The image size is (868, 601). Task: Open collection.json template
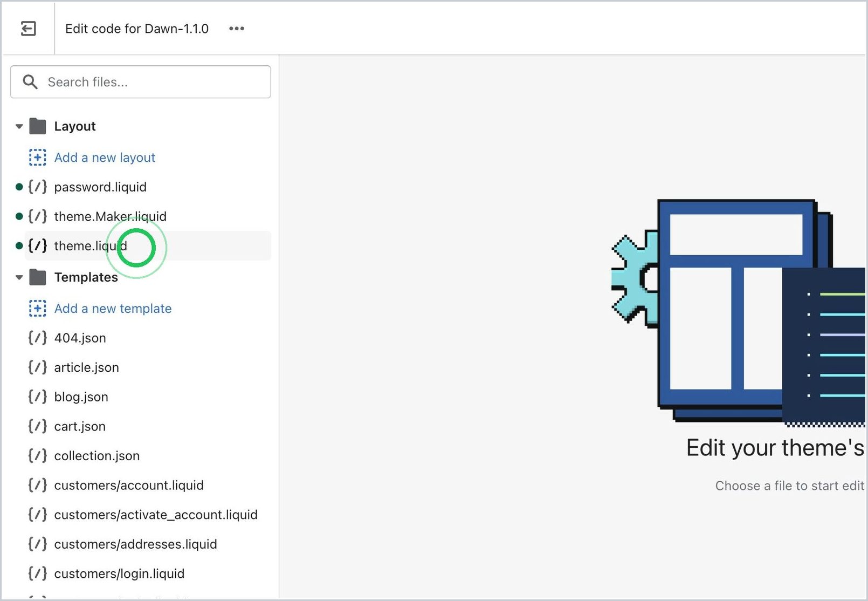point(97,456)
